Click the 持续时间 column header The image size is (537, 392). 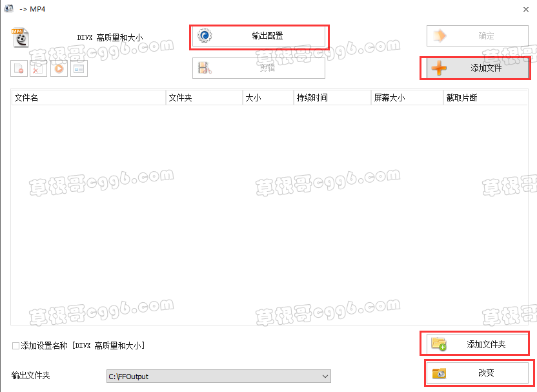click(x=332, y=98)
